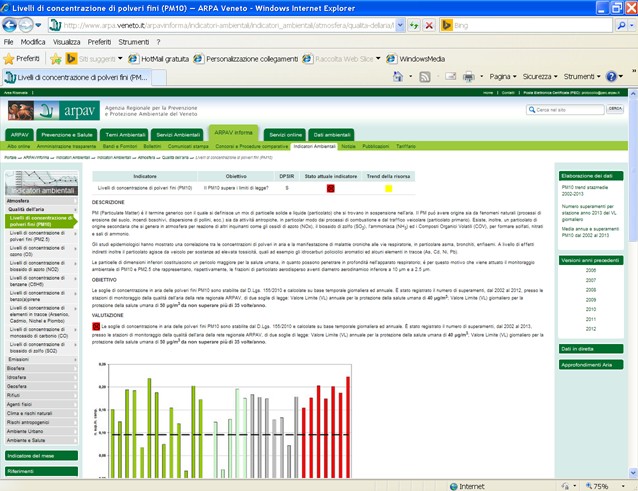This screenshot has width=638, height=491.
Task: Open the Pagina dropdown menu
Action: point(503,76)
